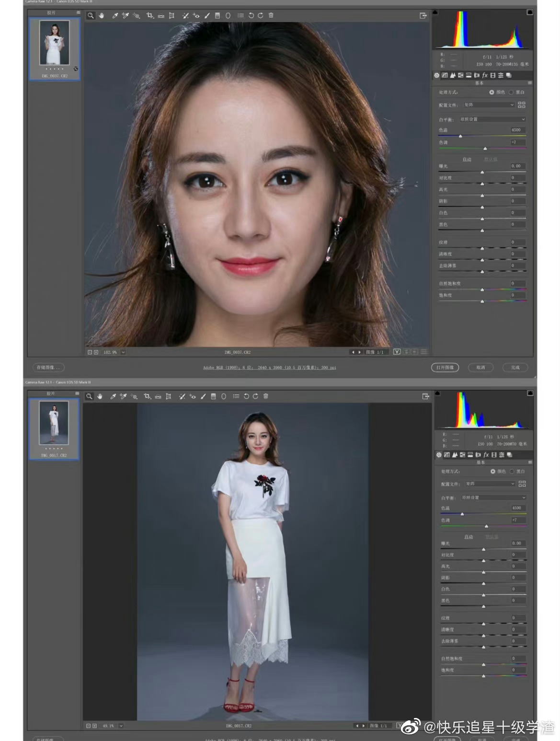The height and width of the screenshot is (741, 560).
Task: Activate the Crop tool in the upper window
Action: pyautogui.click(x=149, y=16)
